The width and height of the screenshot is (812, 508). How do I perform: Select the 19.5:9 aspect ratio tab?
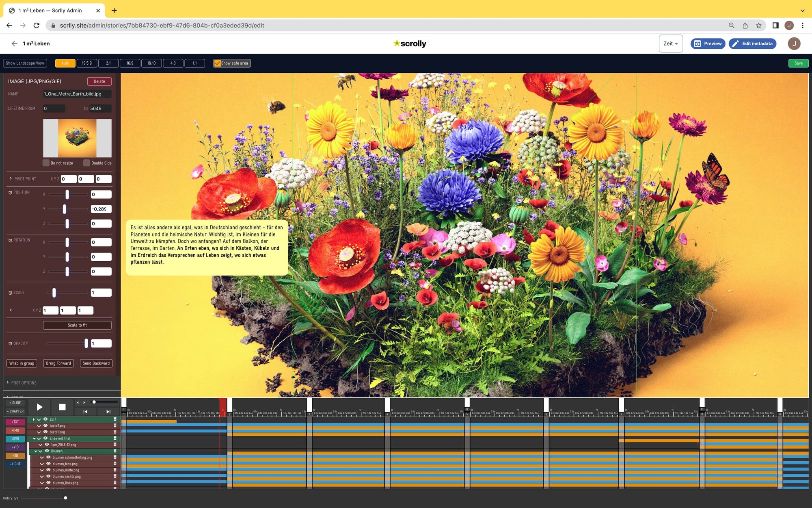point(86,63)
